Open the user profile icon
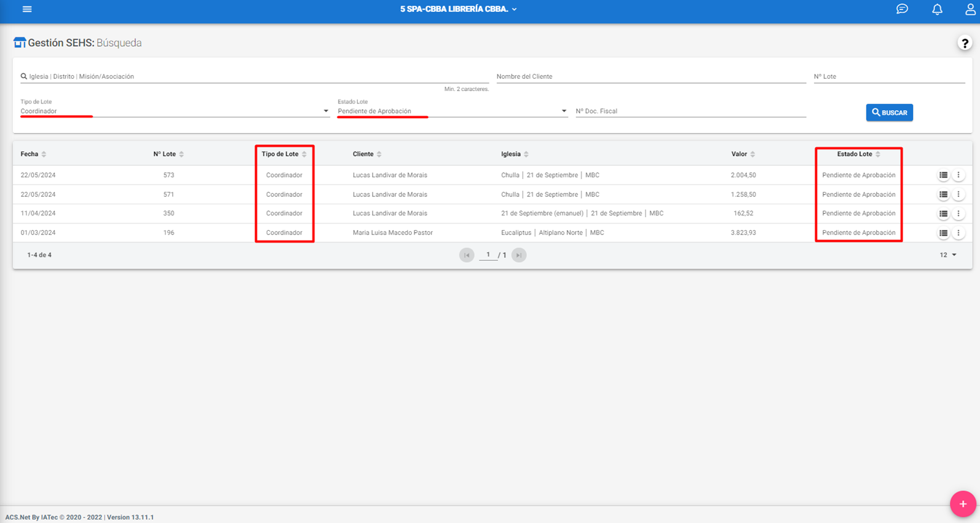The image size is (980, 523). (x=970, y=9)
